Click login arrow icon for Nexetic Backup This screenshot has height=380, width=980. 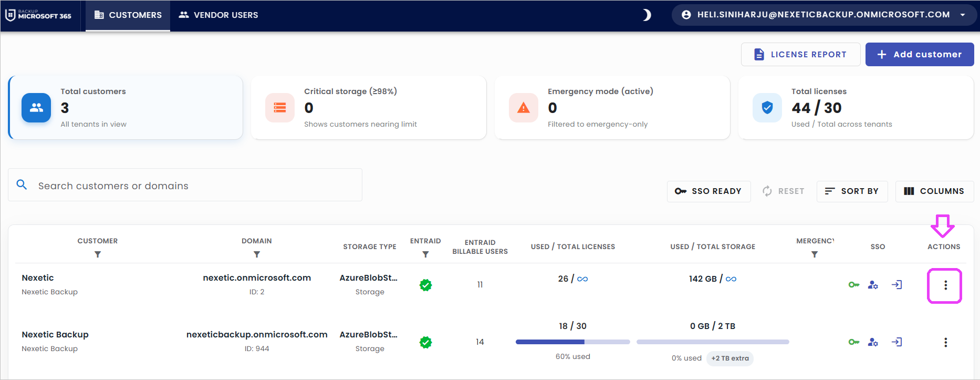[897, 342]
